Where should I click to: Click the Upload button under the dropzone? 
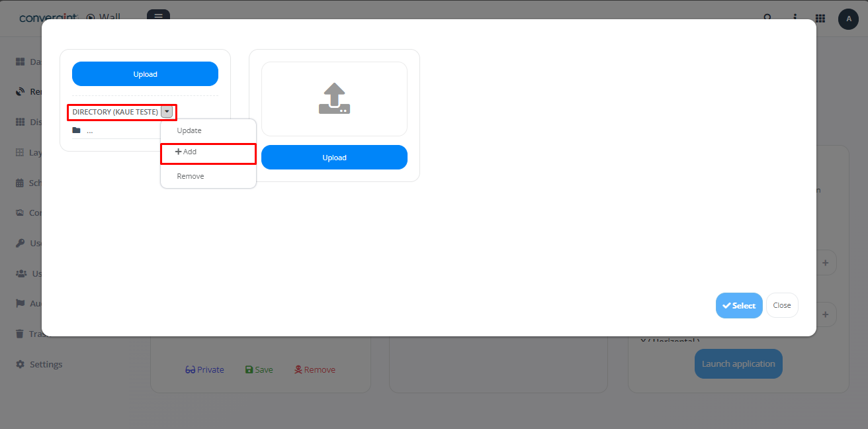point(334,158)
